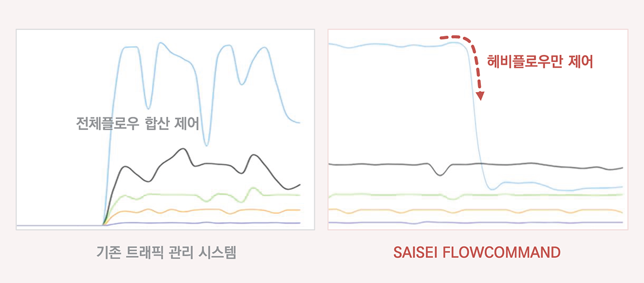The height and width of the screenshot is (283, 644).
Task: Click the flat baseline at left chart start
Action: point(60,225)
